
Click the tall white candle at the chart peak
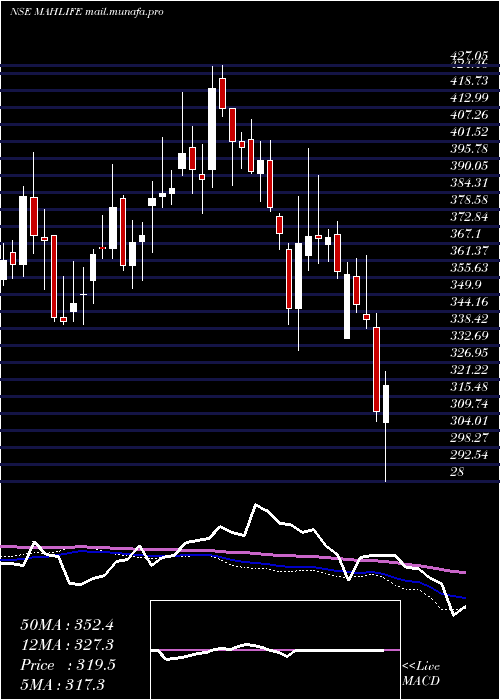212,129
